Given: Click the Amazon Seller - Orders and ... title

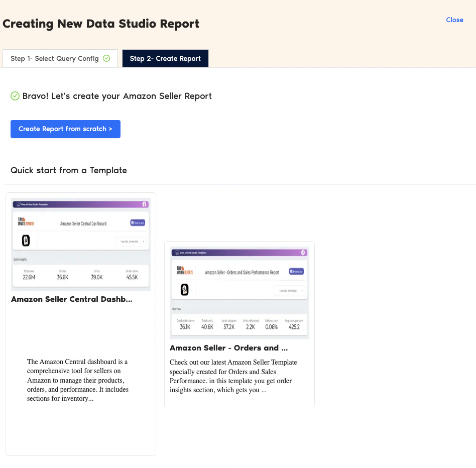Looking at the screenshot, I should pyautogui.click(x=228, y=348).
